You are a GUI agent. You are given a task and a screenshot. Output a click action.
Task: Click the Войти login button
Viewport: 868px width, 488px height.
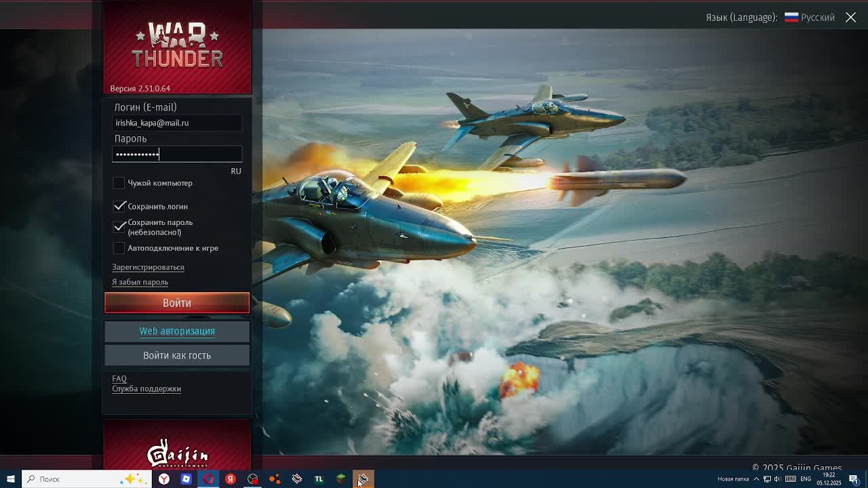click(x=177, y=303)
